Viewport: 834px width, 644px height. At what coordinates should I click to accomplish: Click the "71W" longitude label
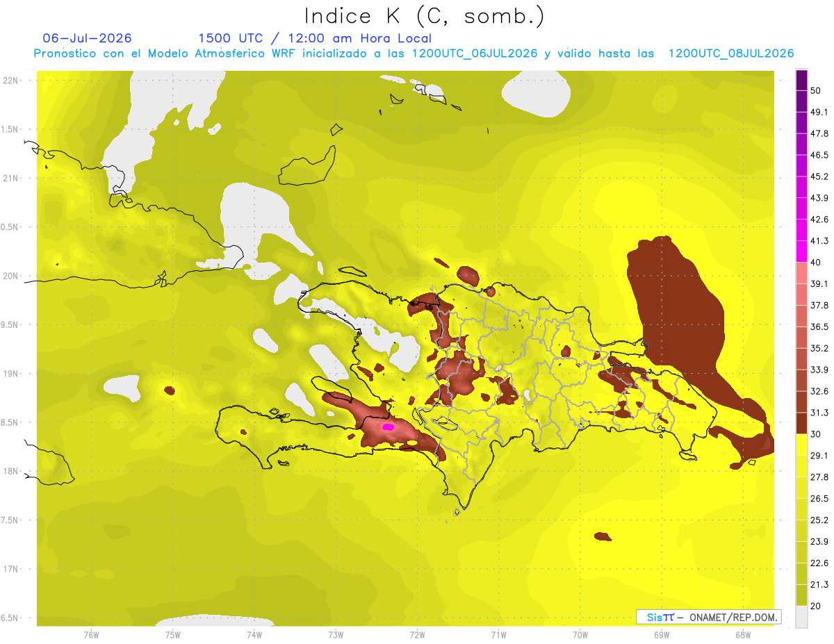(498, 636)
